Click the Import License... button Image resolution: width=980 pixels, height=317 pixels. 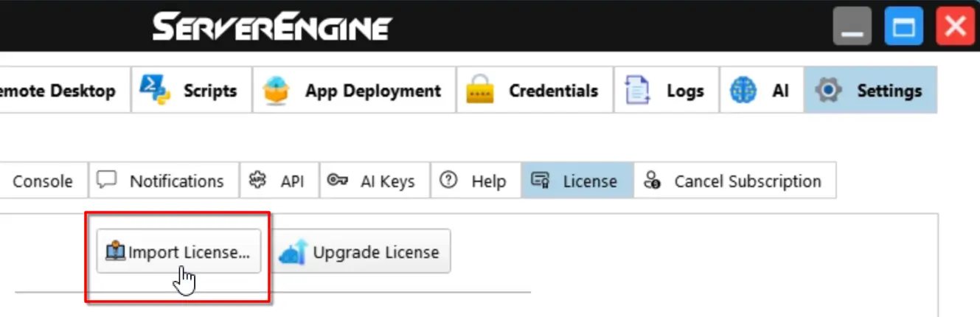click(x=178, y=252)
